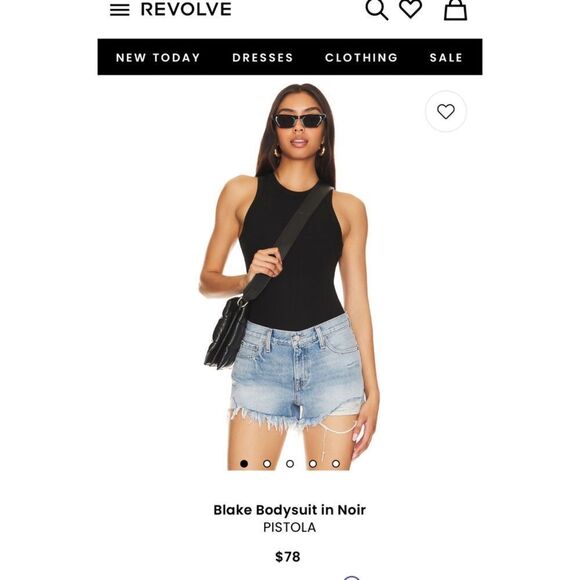Click the $78 price text
580x580 pixels.
[288, 557]
